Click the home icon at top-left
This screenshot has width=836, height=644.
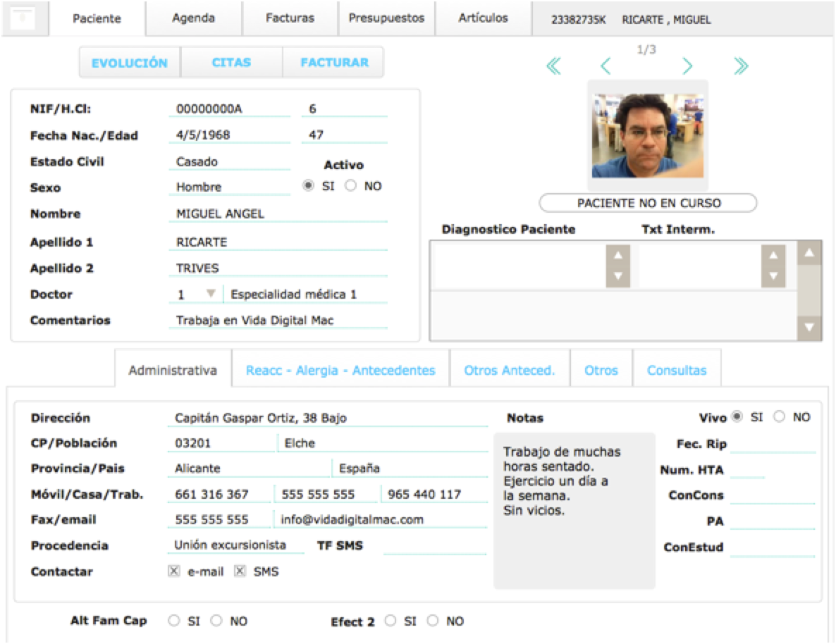point(25,18)
